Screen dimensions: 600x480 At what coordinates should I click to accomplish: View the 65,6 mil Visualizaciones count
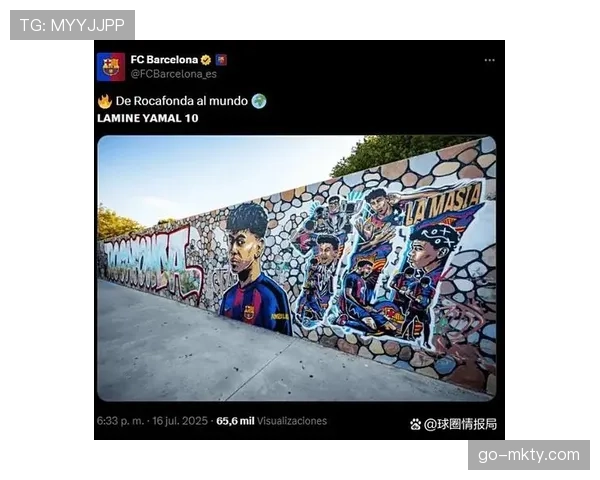[x=272, y=421]
